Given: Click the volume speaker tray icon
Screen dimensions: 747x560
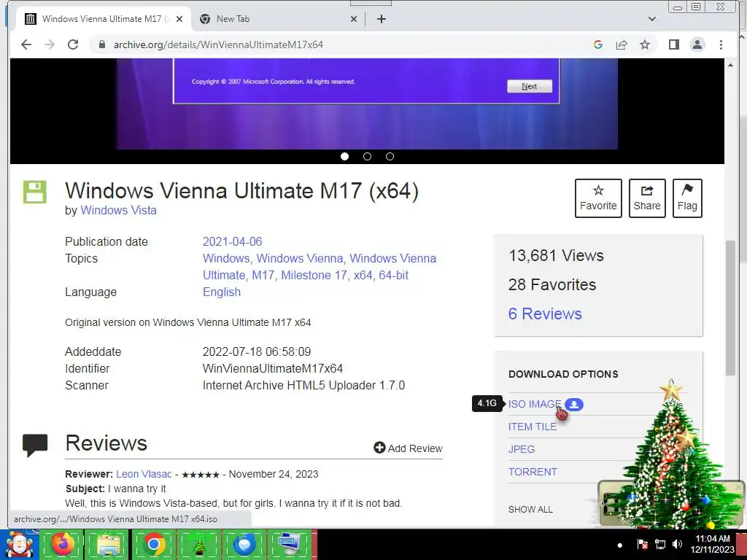Looking at the screenshot, I should coord(677,544).
